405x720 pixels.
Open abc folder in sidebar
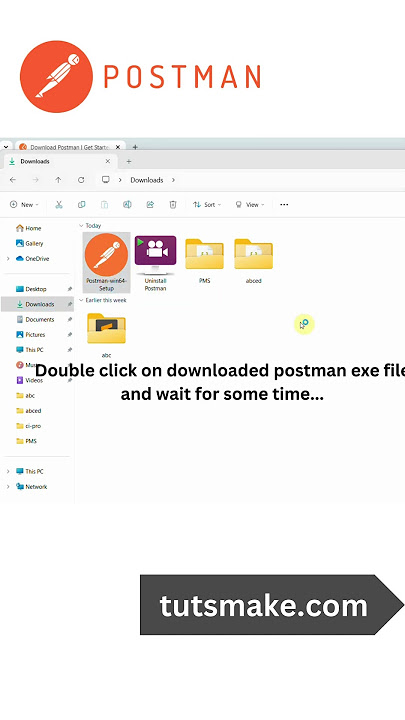point(26,395)
